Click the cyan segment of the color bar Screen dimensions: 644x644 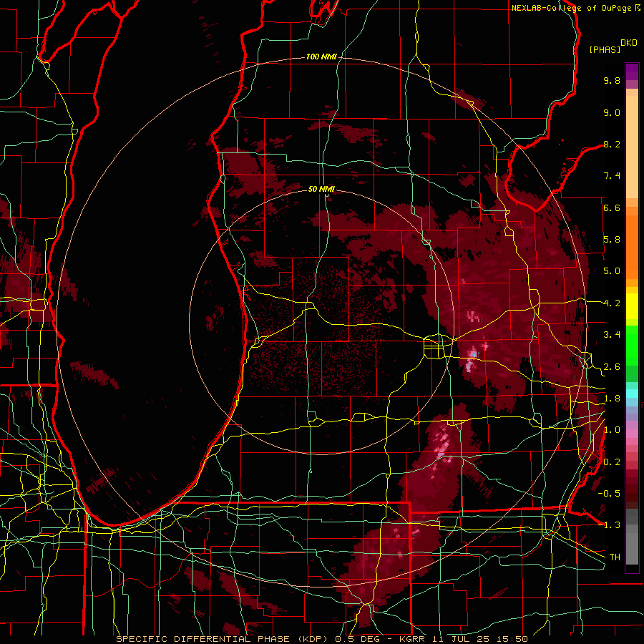[632, 394]
